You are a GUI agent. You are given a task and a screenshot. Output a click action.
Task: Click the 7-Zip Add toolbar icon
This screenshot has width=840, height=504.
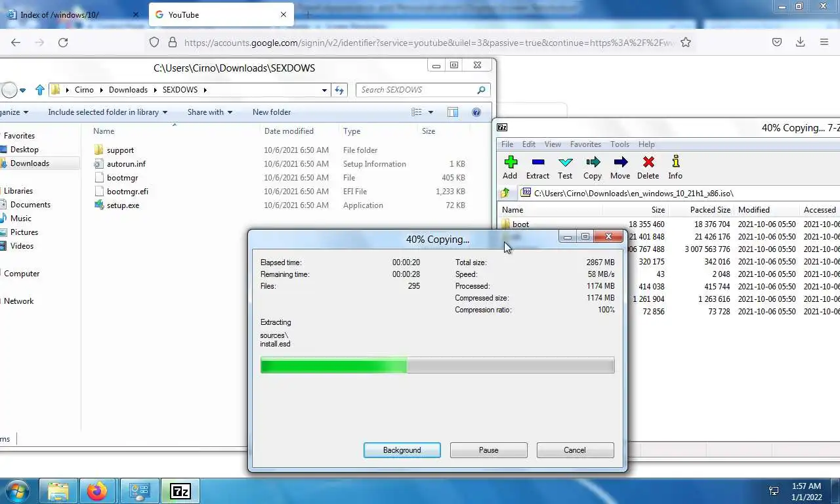511,162
